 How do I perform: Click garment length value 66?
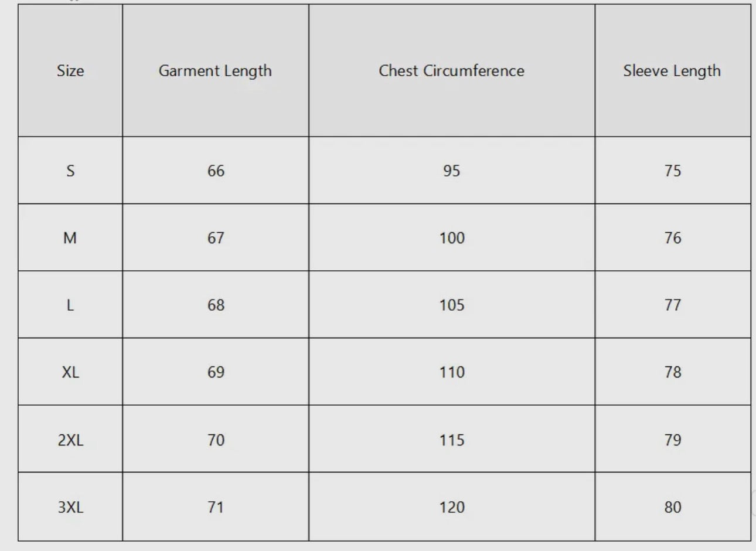point(216,171)
